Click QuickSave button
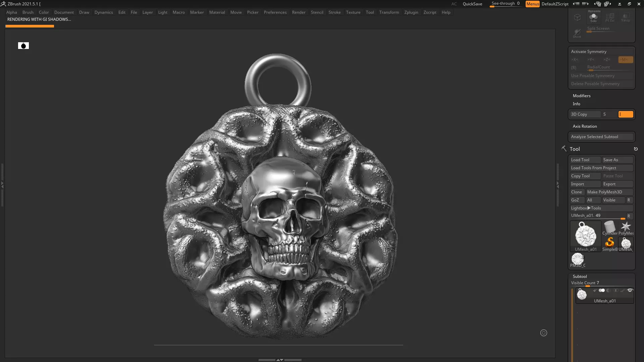 (x=472, y=4)
